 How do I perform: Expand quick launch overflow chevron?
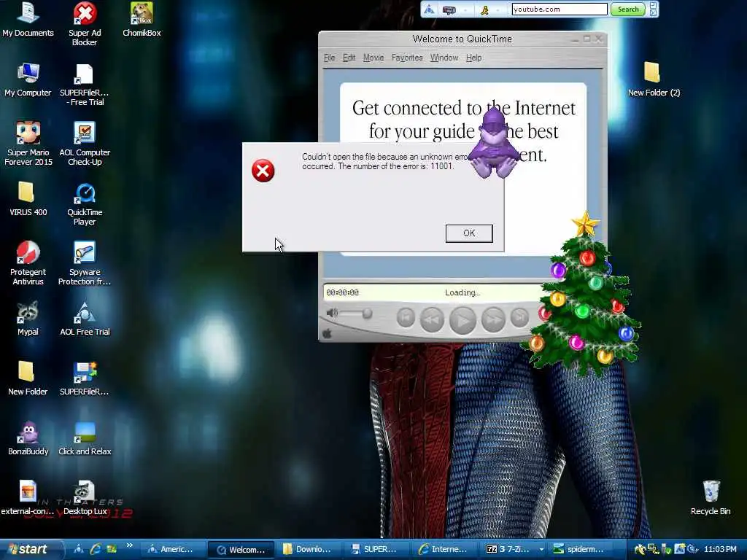coord(129,545)
